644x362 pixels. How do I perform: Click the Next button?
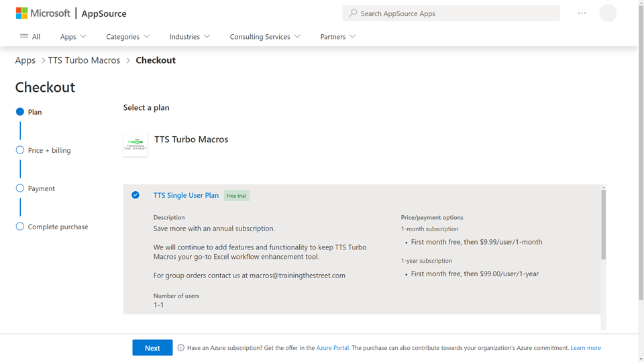[152, 348]
